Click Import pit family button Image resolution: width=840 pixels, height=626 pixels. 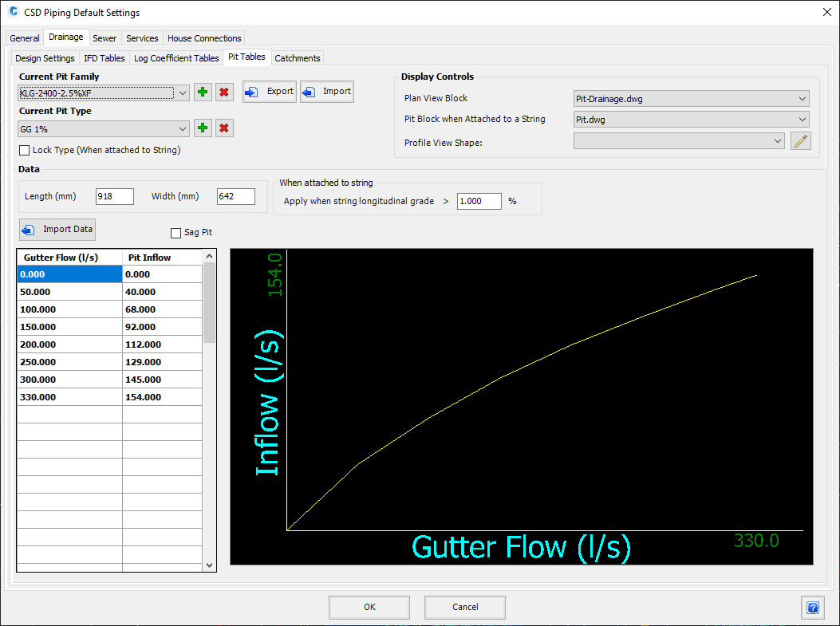tap(327, 92)
